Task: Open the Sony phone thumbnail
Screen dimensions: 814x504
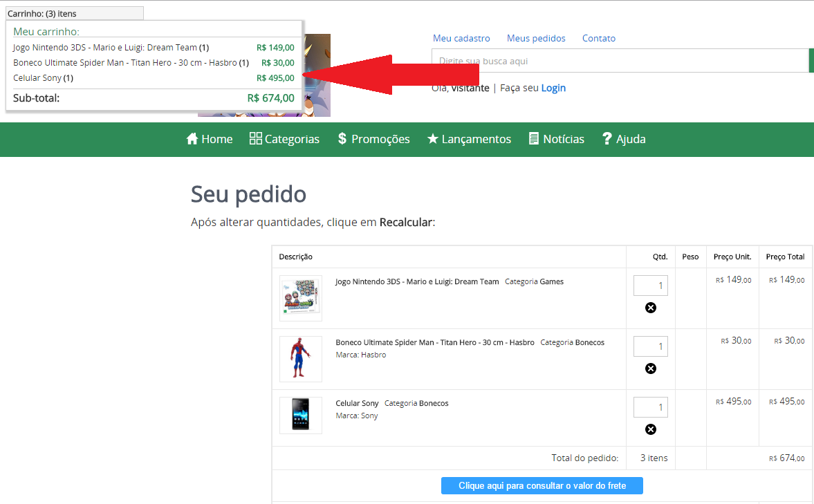Action: tap(301, 416)
